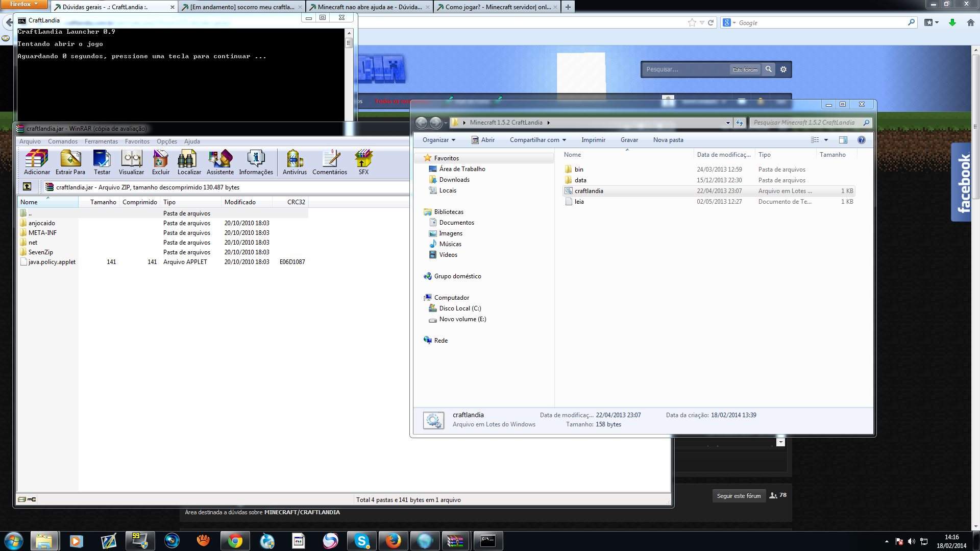Click the volume icon in system tray
980x551 pixels.
(911, 541)
